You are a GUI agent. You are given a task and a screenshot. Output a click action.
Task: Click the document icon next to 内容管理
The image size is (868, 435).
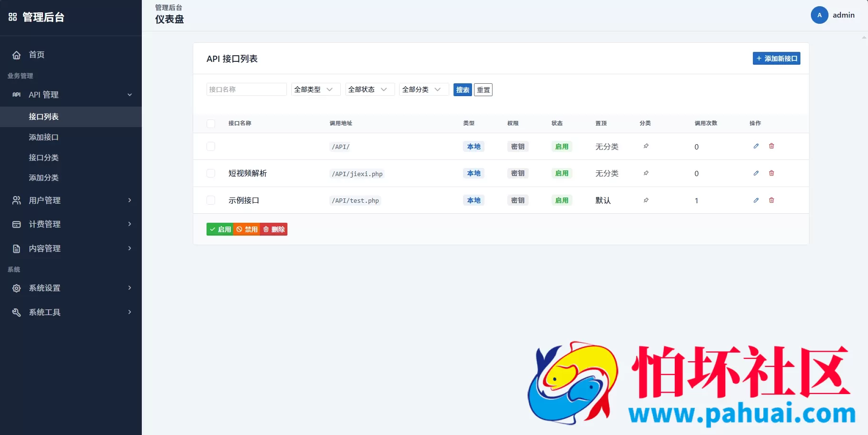point(17,248)
